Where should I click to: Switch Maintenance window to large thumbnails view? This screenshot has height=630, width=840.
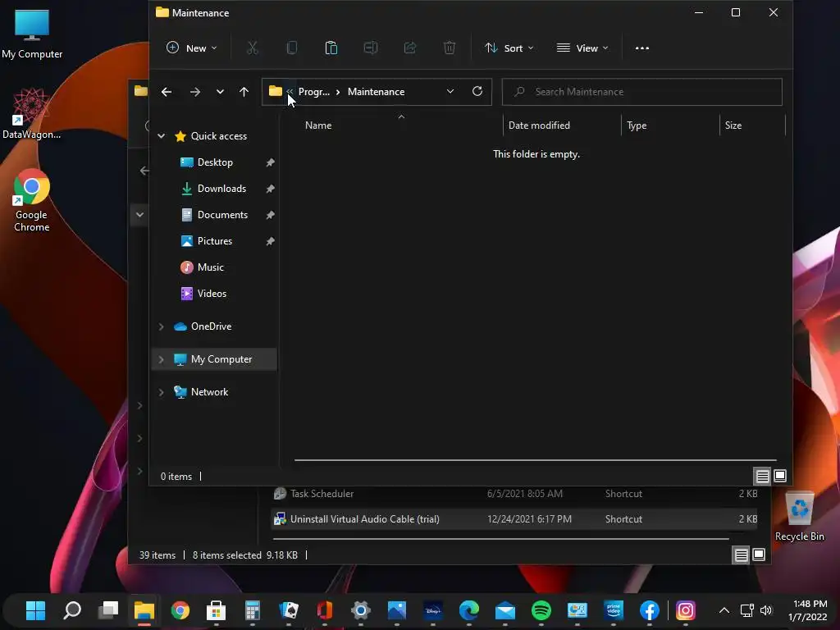[x=780, y=476]
